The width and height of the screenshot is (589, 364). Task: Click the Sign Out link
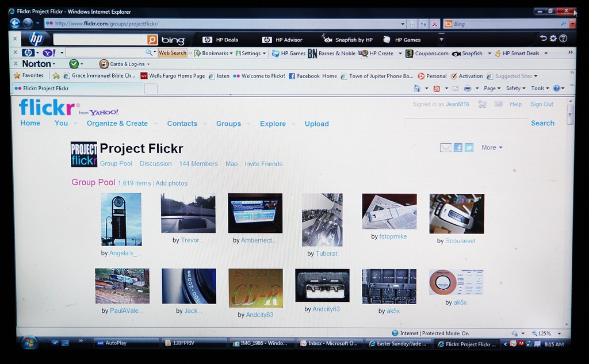point(542,104)
